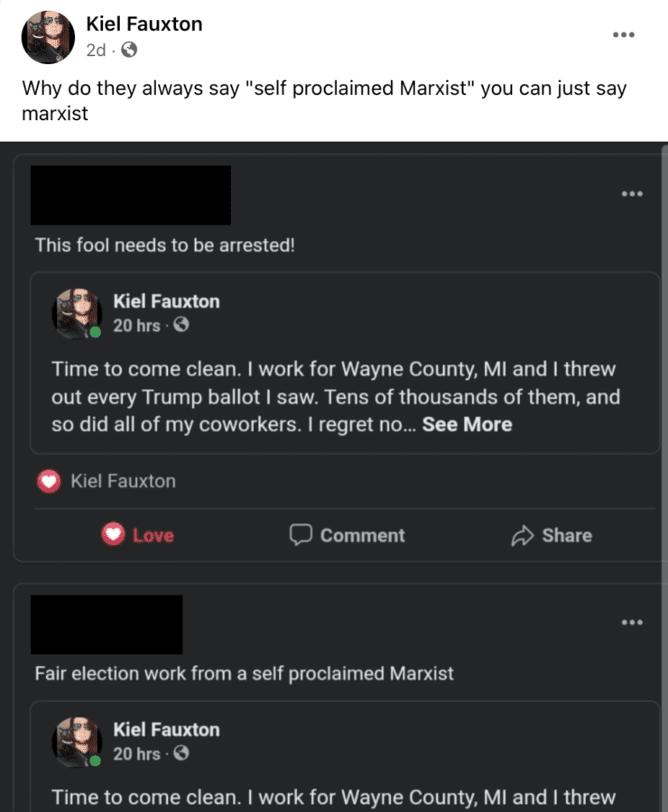Open the Kiel Fauxton reaction name link
The height and width of the screenshot is (812, 668).
click(123, 481)
